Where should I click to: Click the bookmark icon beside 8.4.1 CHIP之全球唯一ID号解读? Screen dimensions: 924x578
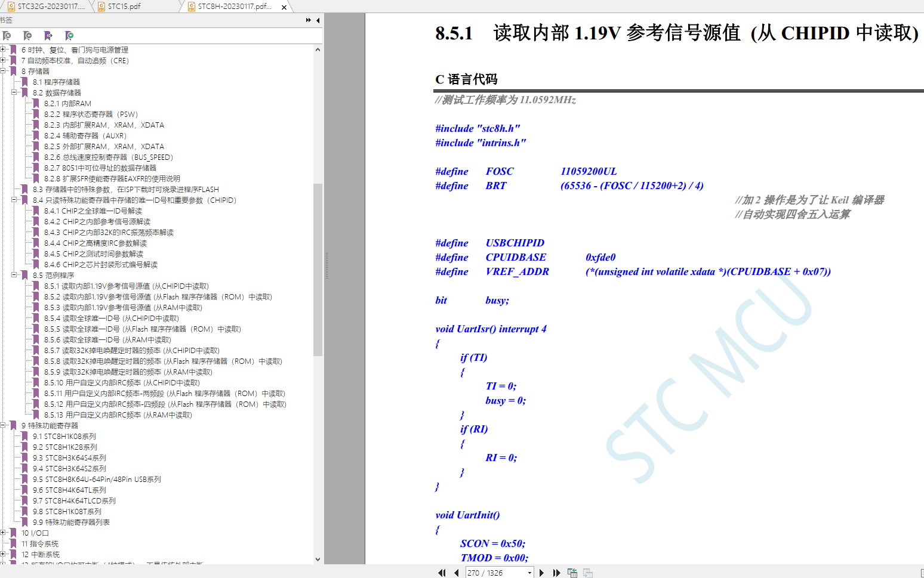point(36,211)
